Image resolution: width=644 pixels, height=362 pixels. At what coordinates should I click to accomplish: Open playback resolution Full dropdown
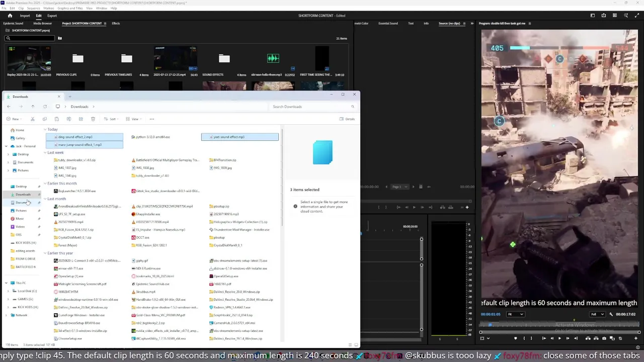(597, 314)
